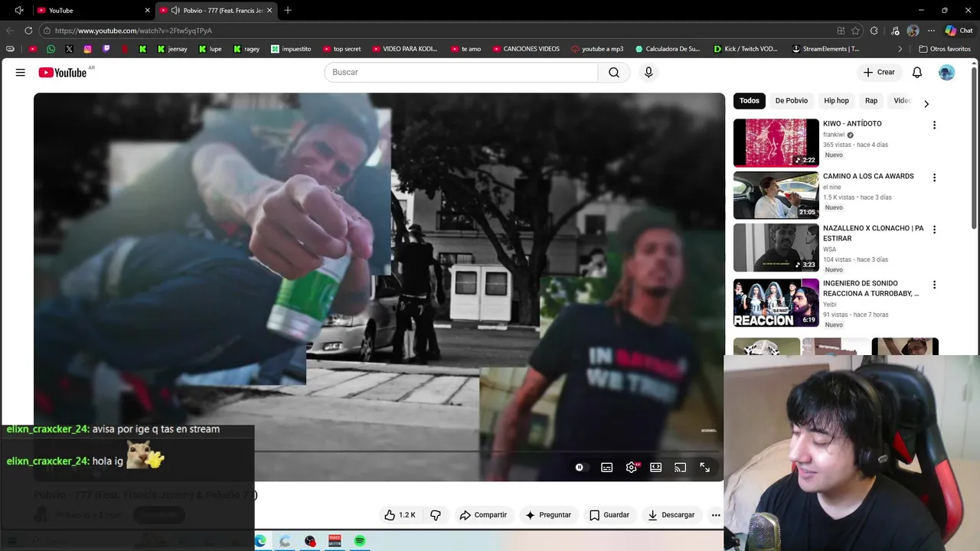Click the search magnifier button

point(614,72)
